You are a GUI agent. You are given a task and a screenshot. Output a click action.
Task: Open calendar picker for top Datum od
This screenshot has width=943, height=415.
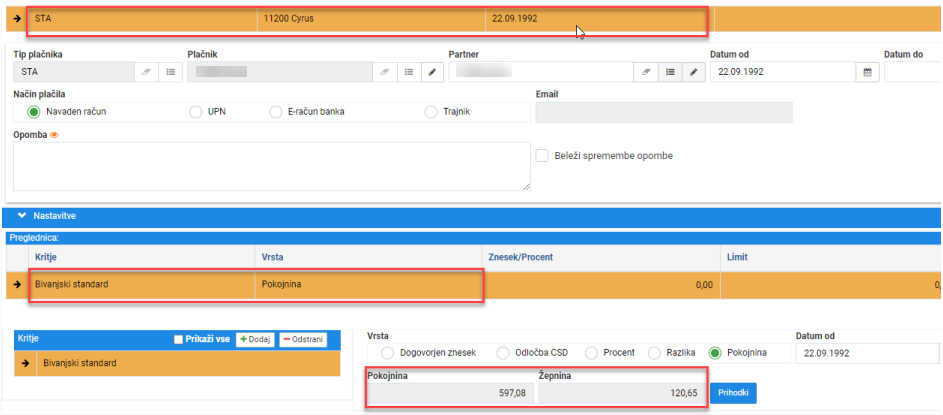867,72
